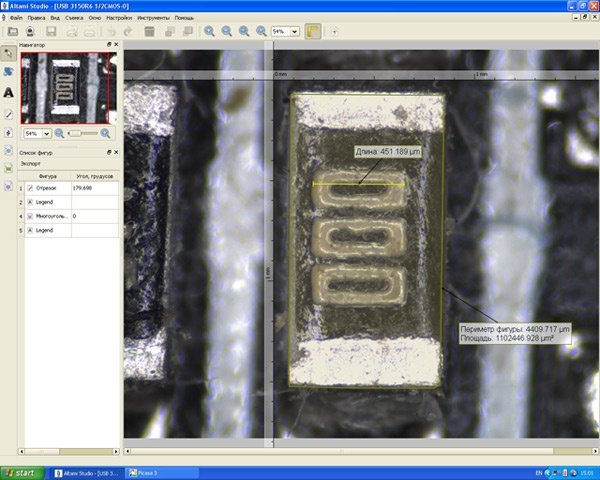
Task: Open the Инструменты menu
Action: click(153, 18)
